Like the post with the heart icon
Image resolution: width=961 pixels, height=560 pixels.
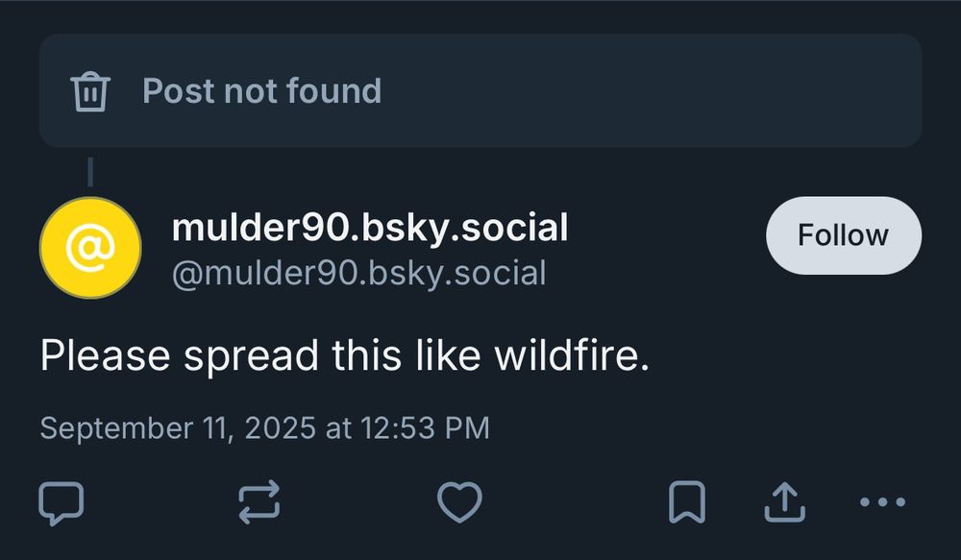pyautogui.click(x=459, y=500)
